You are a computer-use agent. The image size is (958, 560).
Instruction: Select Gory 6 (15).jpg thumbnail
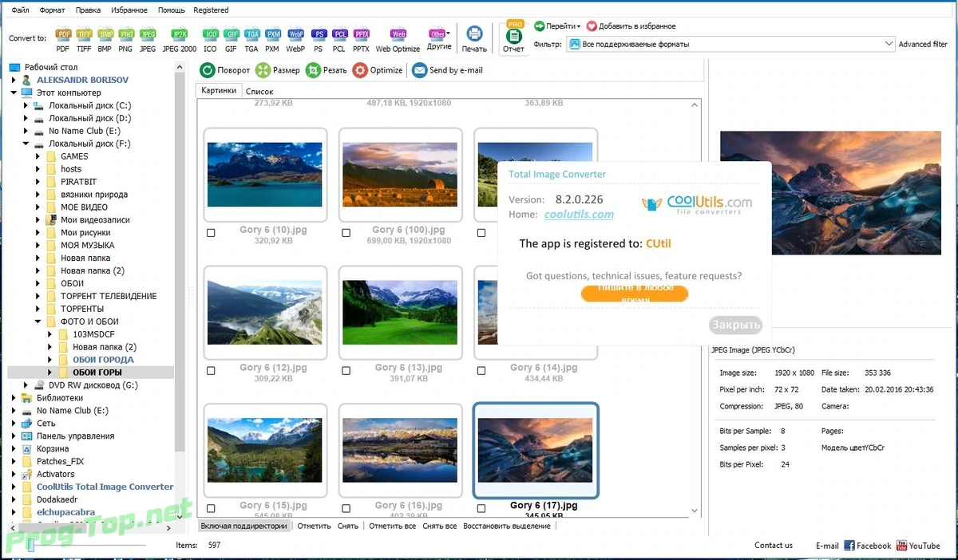click(x=265, y=451)
